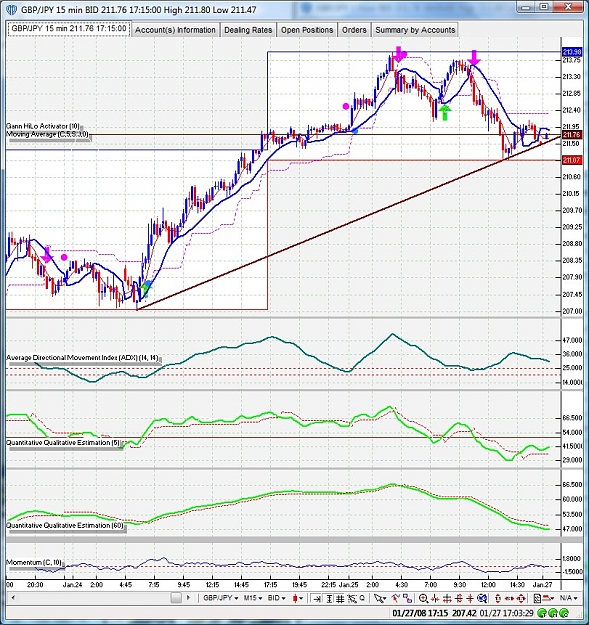This screenshot has height=625, width=589.
Task: Select the connected-squares shapes tool
Action: click(407, 598)
